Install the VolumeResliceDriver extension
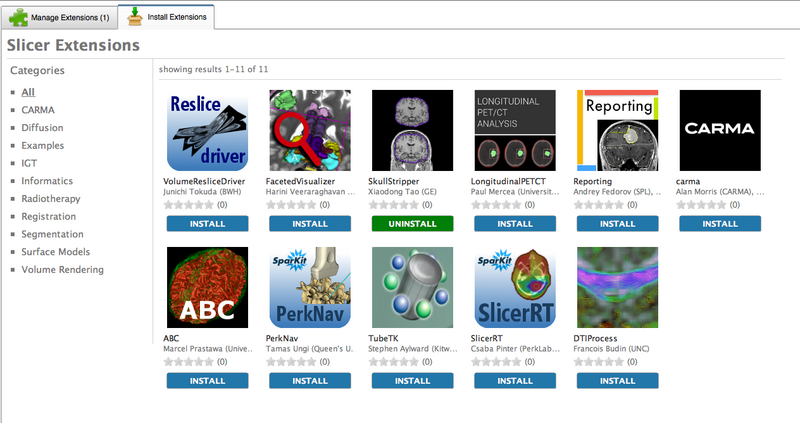Screen dimensions: 800x423 pyautogui.click(x=205, y=223)
